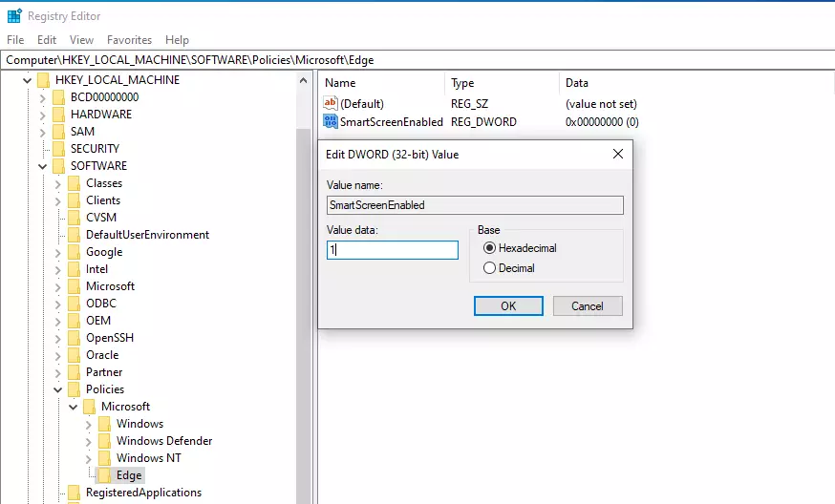Click the CVSM folder icon
Image resolution: width=835 pixels, height=504 pixels.
[x=75, y=218]
